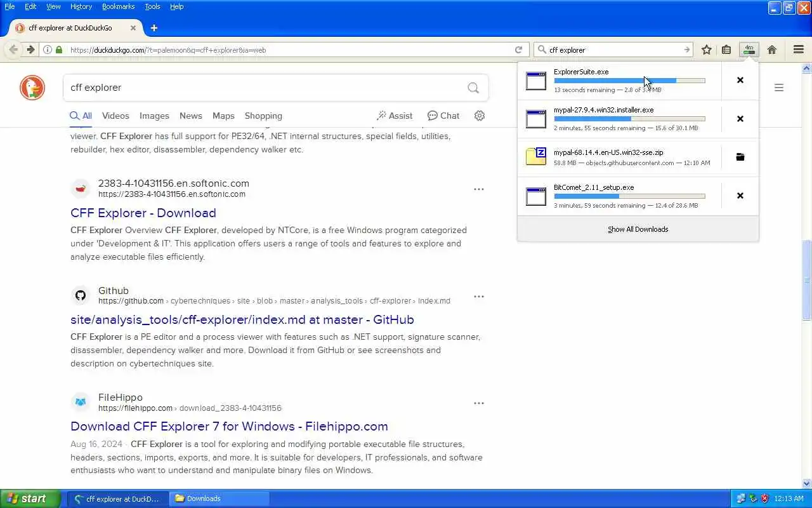Click the BitComet setup file icon
812x508 pixels.
pyautogui.click(x=536, y=196)
